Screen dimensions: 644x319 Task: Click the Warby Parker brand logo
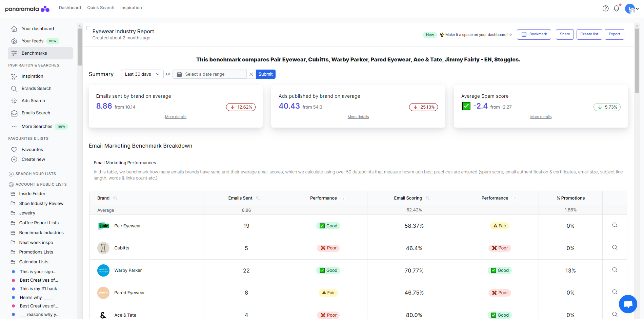(103, 270)
